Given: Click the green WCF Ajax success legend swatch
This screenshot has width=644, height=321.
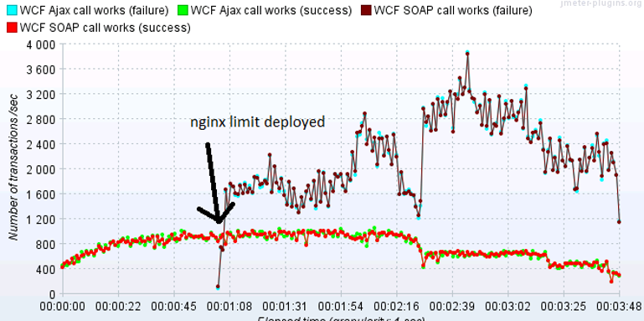Looking at the screenshot, I should pyautogui.click(x=183, y=11).
